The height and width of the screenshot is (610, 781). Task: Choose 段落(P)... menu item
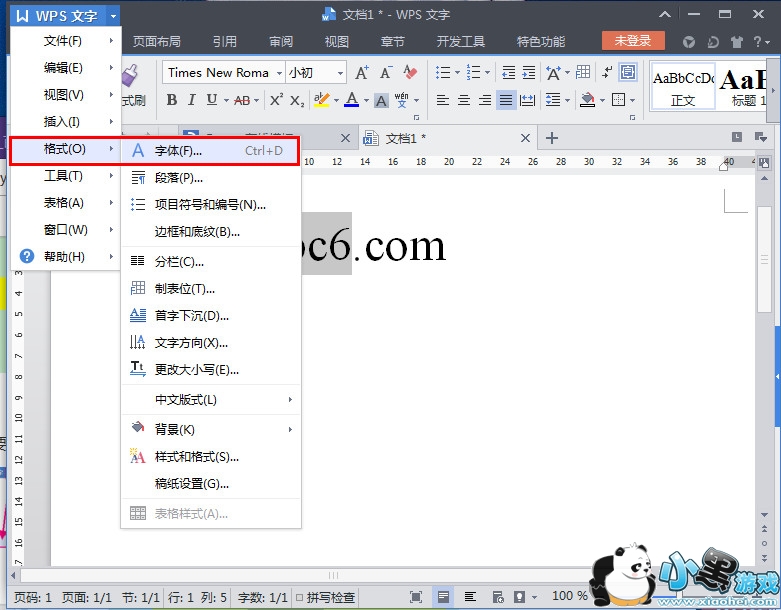(x=211, y=178)
